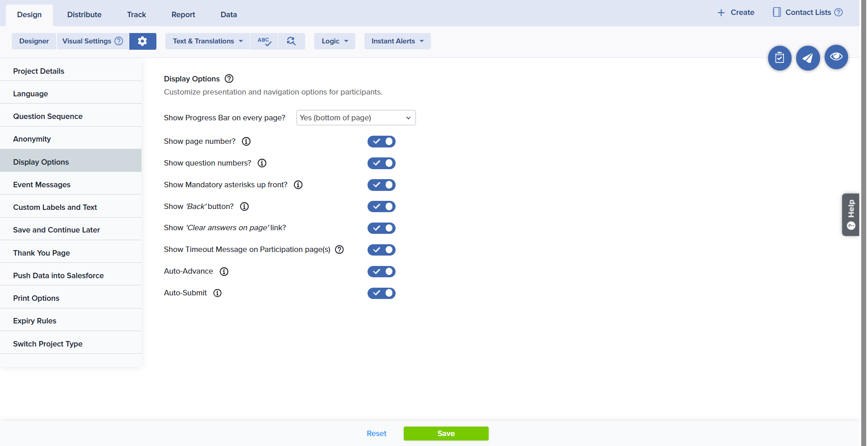Open the Instant Alerts dropdown
This screenshot has width=868, height=446.
pos(397,41)
